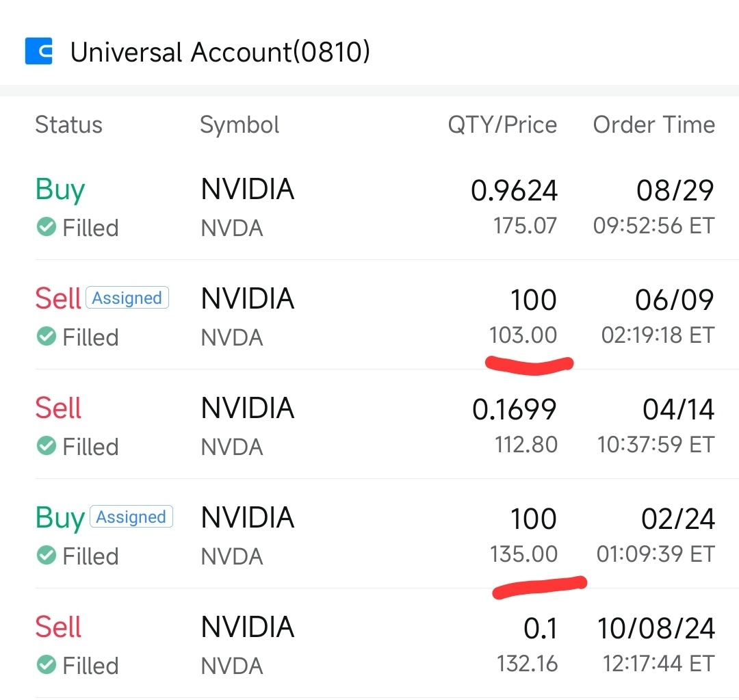Open the Universal Account(0810) title
The image size is (739, 700).
(220, 51)
